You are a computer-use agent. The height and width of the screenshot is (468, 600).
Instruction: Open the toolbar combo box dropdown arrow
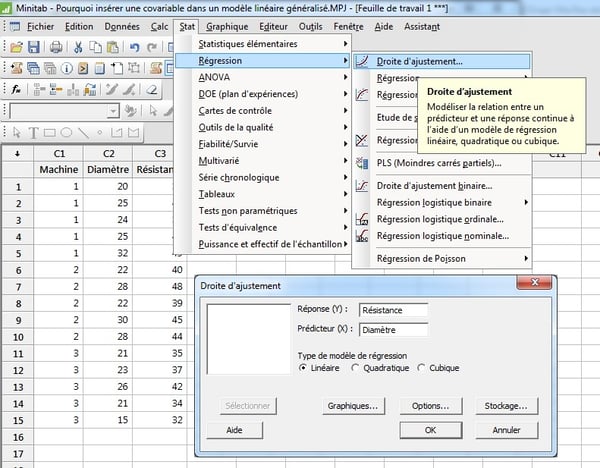113,111
